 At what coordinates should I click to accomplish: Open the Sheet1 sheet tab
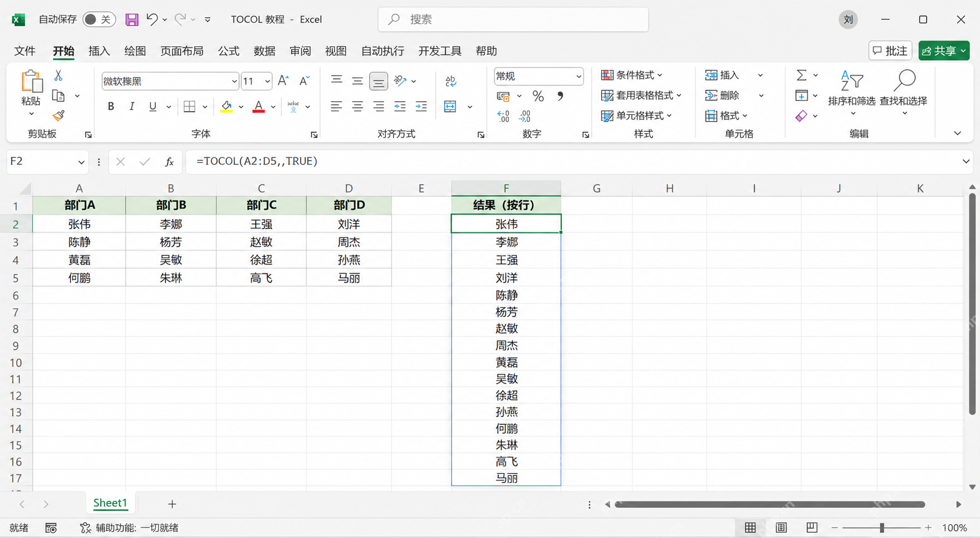click(x=110, y=503)
